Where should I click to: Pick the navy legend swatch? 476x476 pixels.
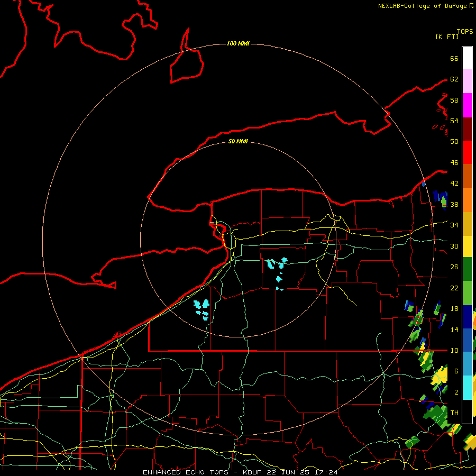point(467,317)
